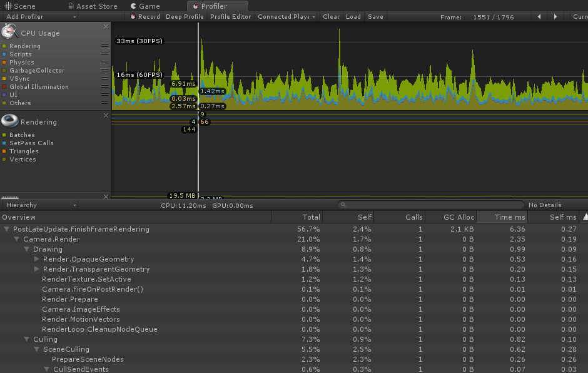Step to the next frame arrow
Image resolution: width=588 pixels, height=373 pixels.
(x=555, y=17)
